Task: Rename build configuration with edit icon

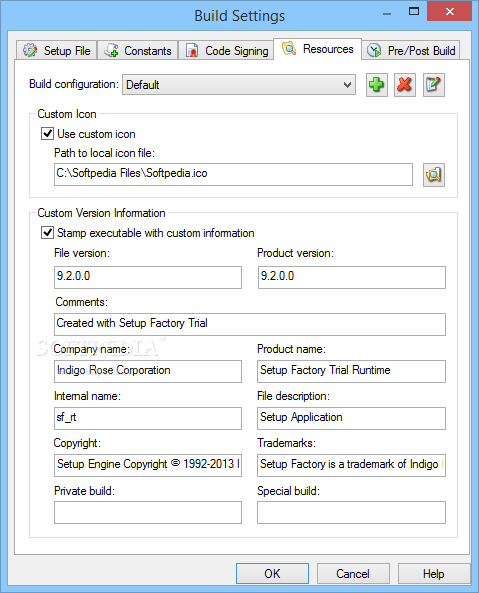Action: (433, 85)
